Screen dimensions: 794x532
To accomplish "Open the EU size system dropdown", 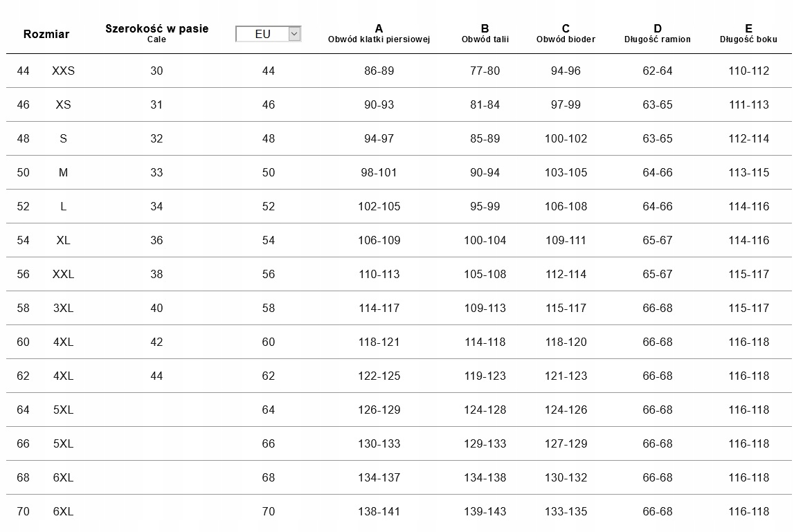I will pyautogui.click(x=262, y=34).
